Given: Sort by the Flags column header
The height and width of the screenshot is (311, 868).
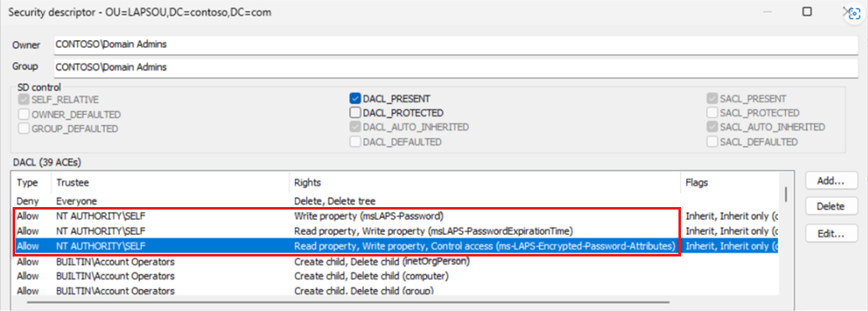Looking at the screenshot, I should pos(730,182).
